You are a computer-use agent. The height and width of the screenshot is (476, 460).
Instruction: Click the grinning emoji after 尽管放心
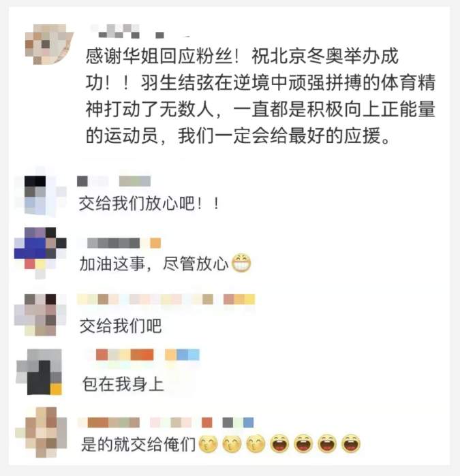241,263
